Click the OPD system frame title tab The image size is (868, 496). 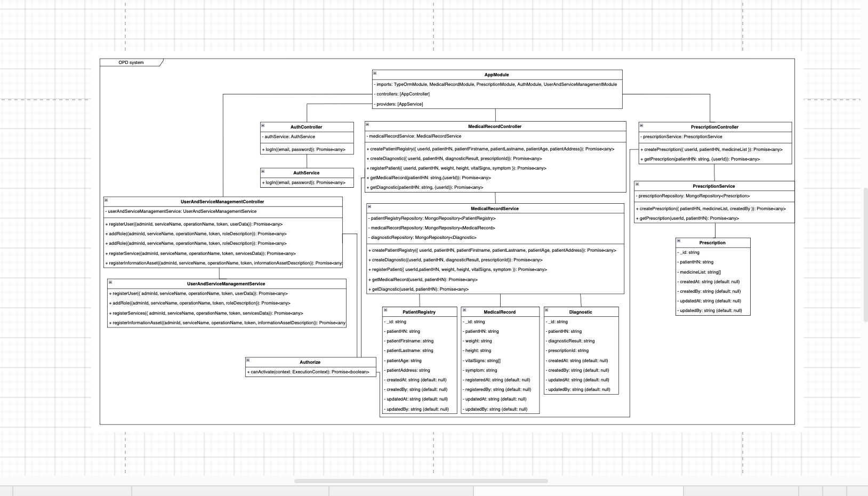click(131, 62)
